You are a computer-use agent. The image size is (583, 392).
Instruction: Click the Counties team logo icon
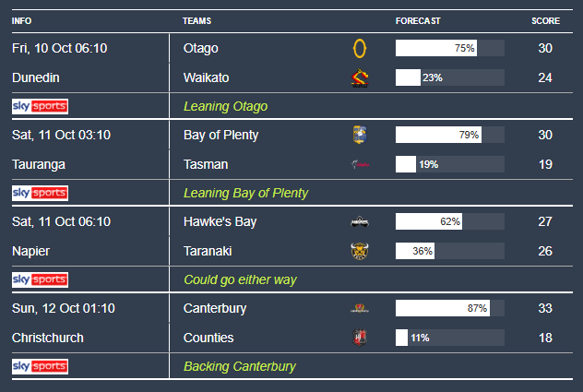pyautogui.click(x=360, y=338)
